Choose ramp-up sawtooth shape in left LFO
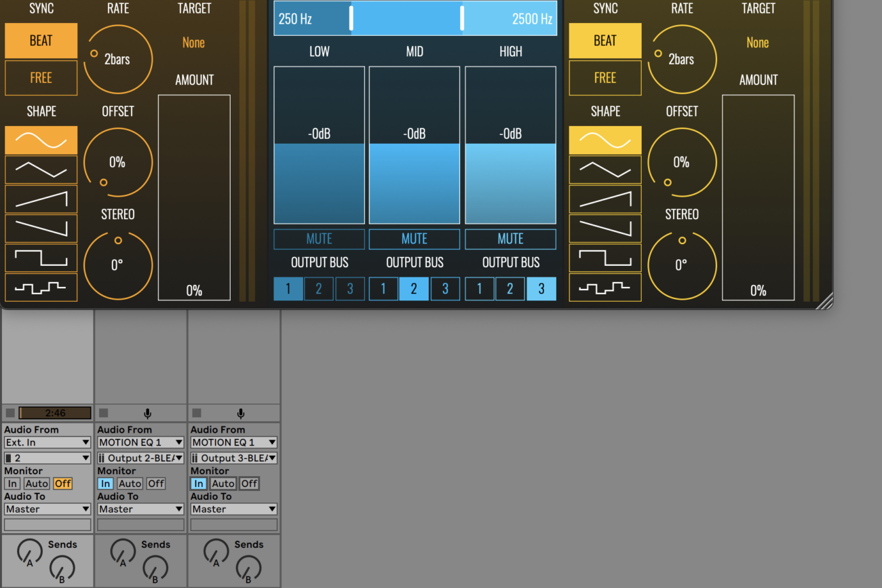The image size is (882, 588). pos(41,199)
